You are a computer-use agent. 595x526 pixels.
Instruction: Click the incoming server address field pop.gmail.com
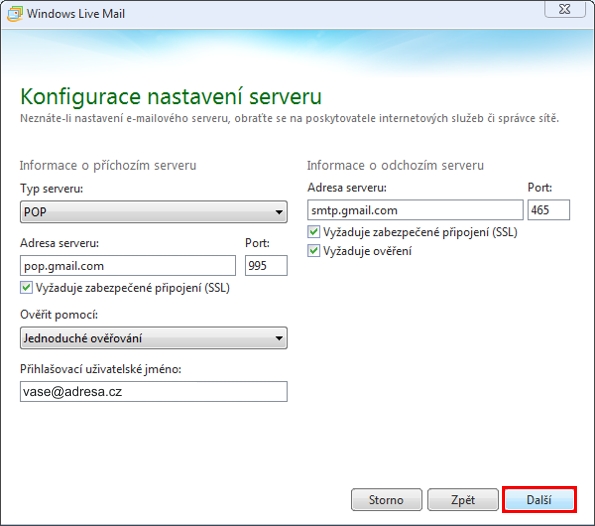[128, 266]
